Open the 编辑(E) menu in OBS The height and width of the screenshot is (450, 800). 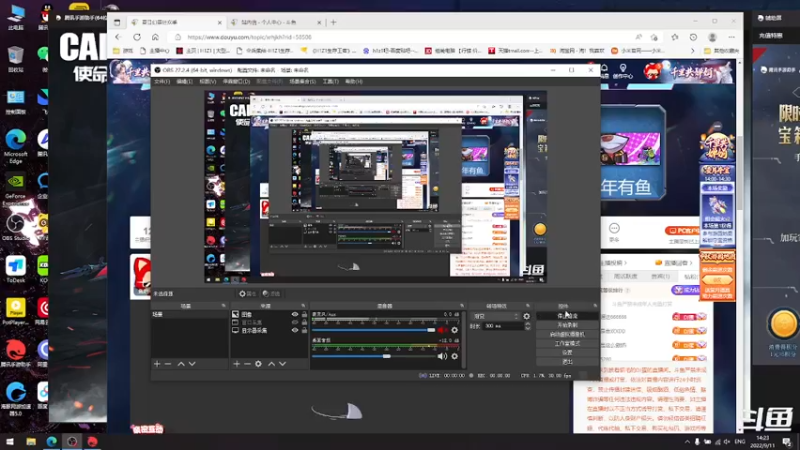(x=184, y=82)
